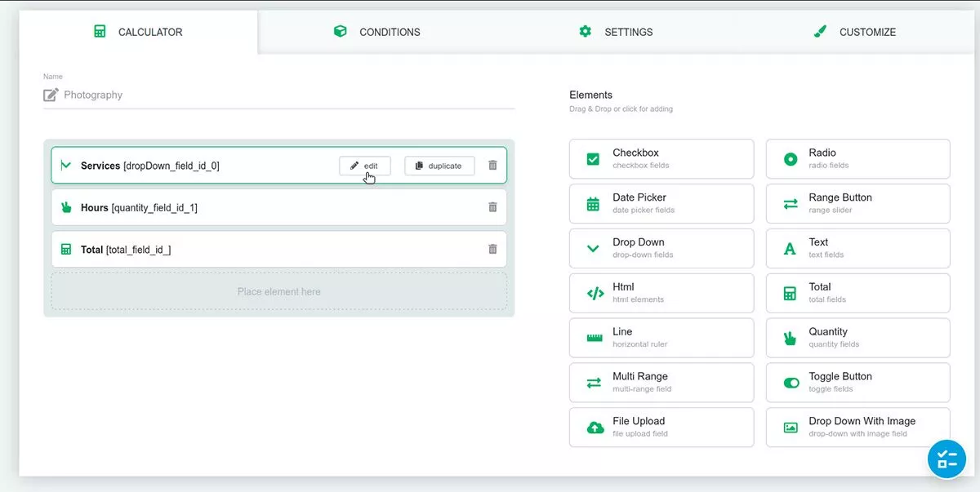Click the 'html elements' subtitle text
980x492 pixels.
point(638,299)
